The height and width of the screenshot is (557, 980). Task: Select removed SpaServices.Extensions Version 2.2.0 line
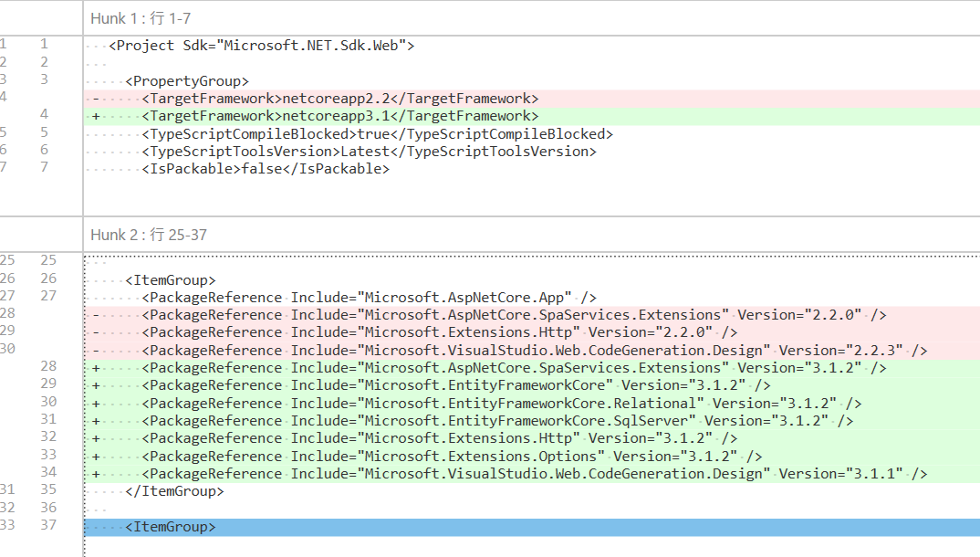point(531,315)
